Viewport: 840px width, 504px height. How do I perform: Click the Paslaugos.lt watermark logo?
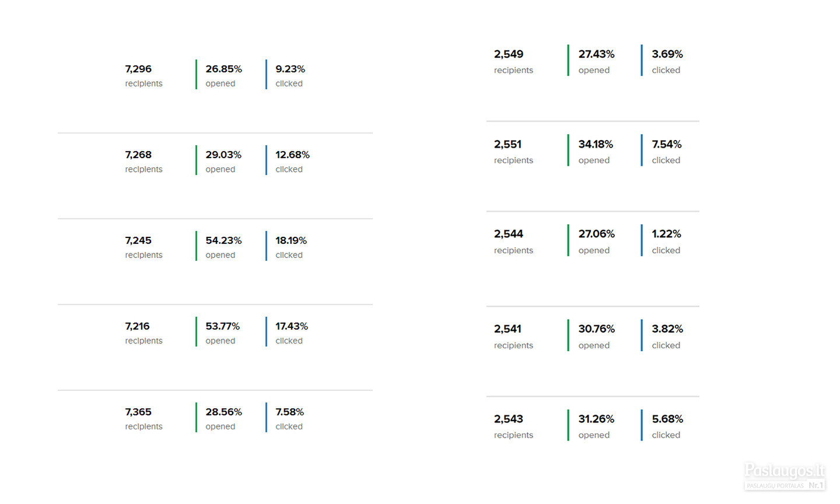click(x=785, y=476)
